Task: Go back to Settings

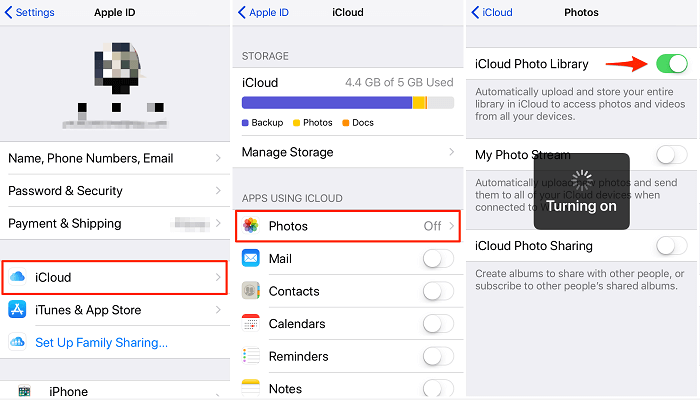Action: pyautogui.click(x=30, y=13)
